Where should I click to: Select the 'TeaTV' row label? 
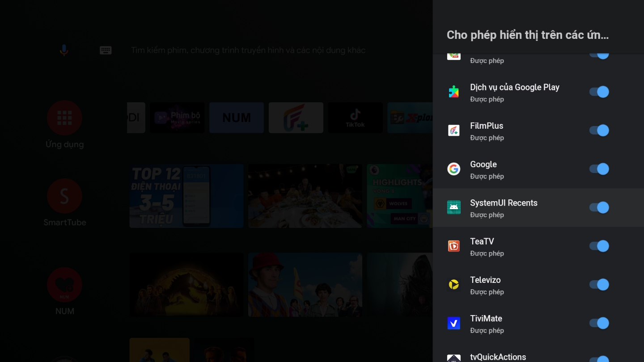click(x=482, y=241)
